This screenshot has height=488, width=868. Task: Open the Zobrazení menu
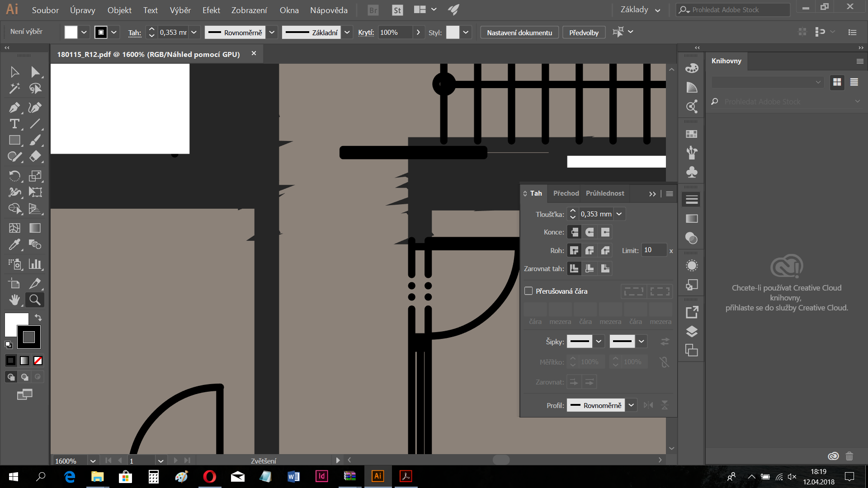(249, 10)
